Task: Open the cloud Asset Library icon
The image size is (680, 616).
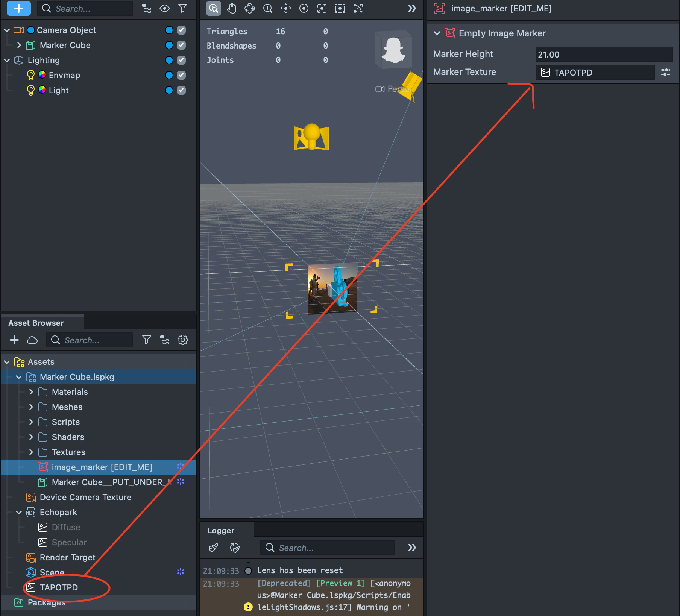Action: (32, 340)
